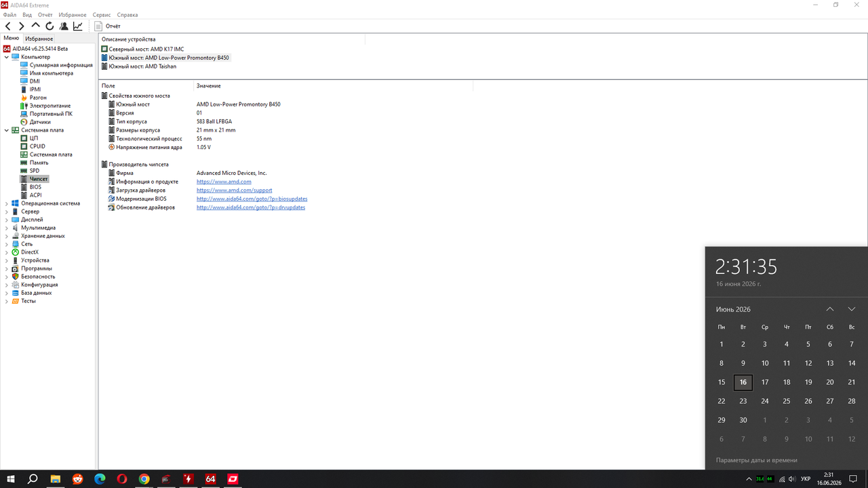This screenshot has height=488, width=868.
Task: Switch to the Избранное tab
Action: 39,39
